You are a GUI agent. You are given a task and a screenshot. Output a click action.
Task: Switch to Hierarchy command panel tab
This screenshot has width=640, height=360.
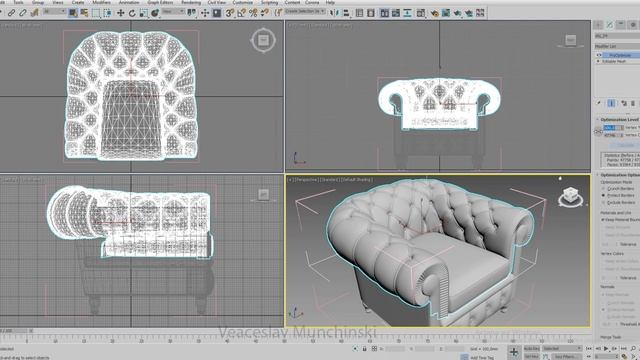click(x=621, y=25)
